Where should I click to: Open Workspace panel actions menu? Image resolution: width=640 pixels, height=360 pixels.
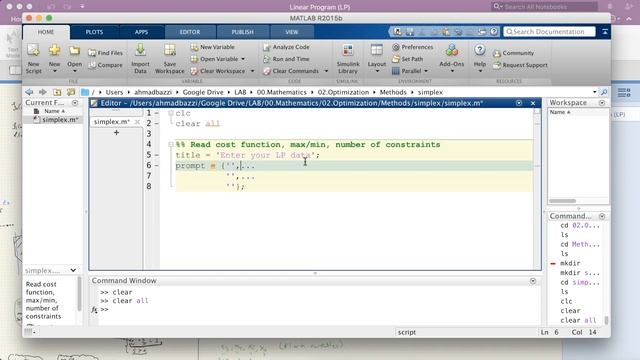pyautogui.click(x=602, y=103)
